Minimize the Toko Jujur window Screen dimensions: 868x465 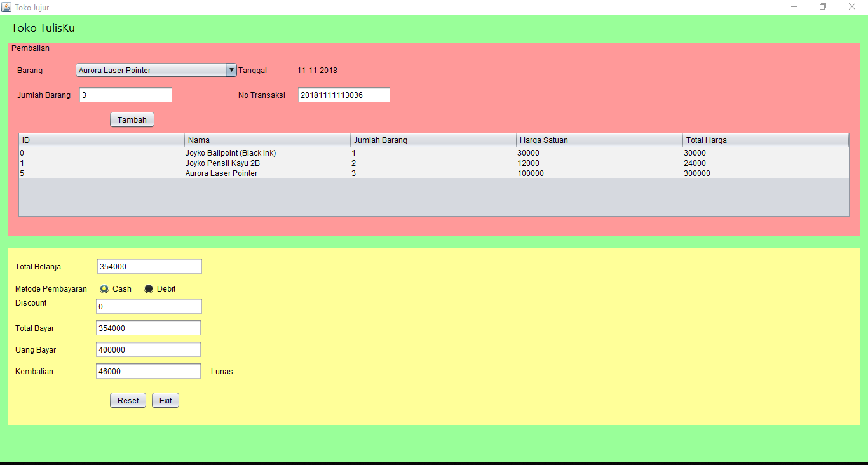click(x=794, y=7)
